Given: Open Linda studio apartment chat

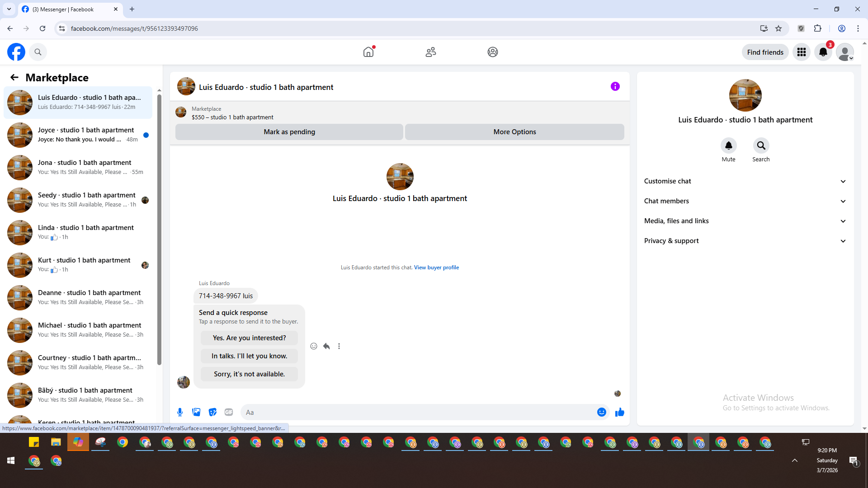Looking at the screenshot, I should (78, 233).
